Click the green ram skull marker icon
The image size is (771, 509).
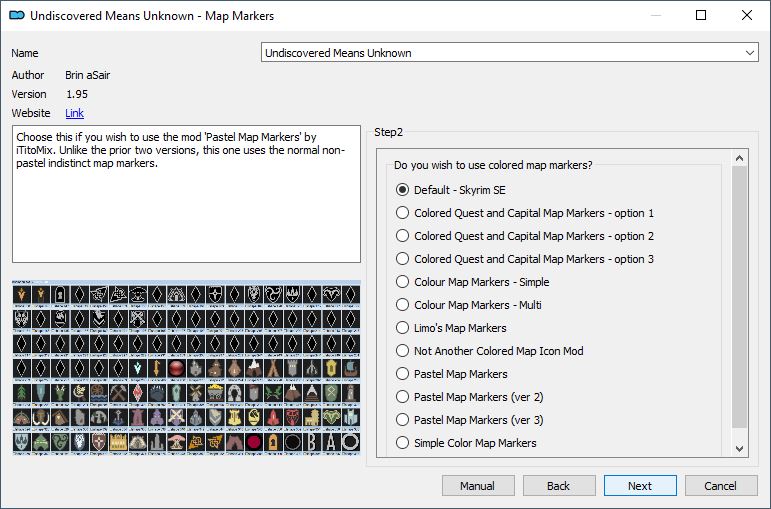[331, 418]
